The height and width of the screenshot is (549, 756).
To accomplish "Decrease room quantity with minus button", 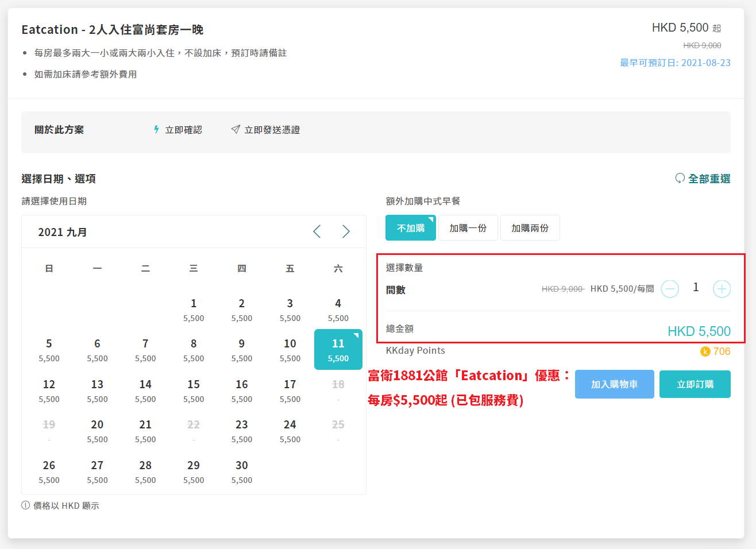I will click(x=670, y=288).
